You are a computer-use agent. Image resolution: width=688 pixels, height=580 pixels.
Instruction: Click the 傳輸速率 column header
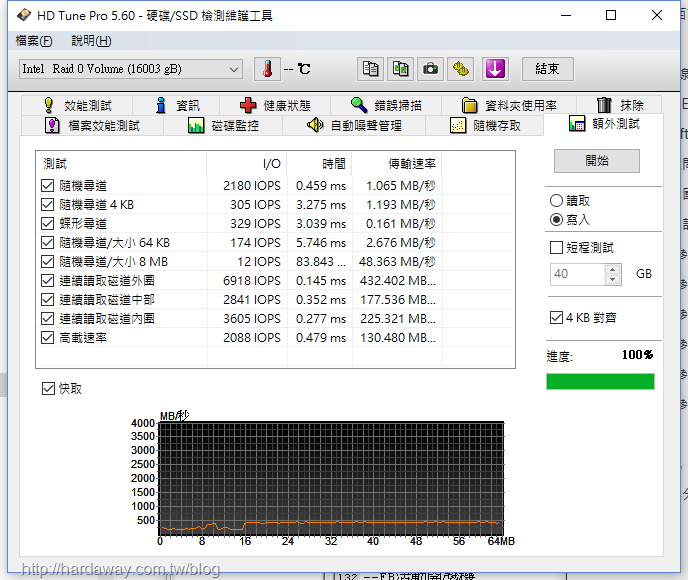point(398,164)
